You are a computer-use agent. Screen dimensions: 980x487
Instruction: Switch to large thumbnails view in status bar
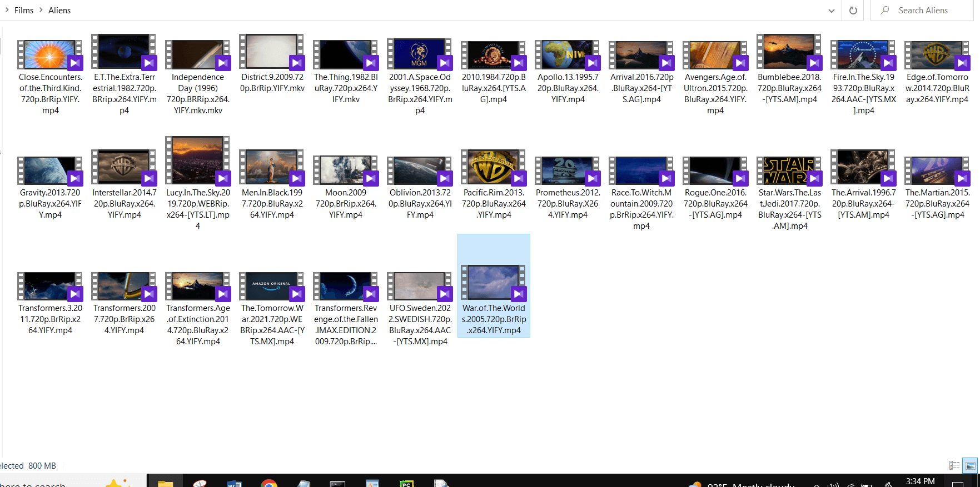point(971,465)
